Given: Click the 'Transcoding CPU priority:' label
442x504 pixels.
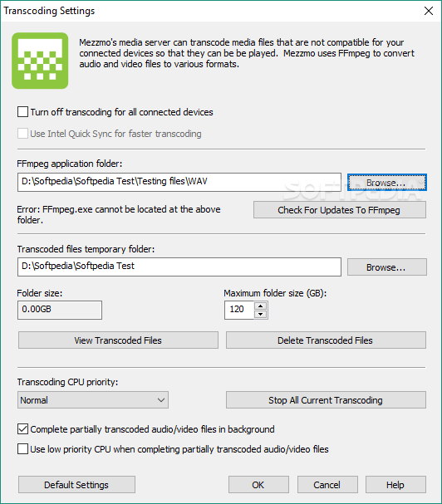Looking at the screenshot, I should [67, 382].
